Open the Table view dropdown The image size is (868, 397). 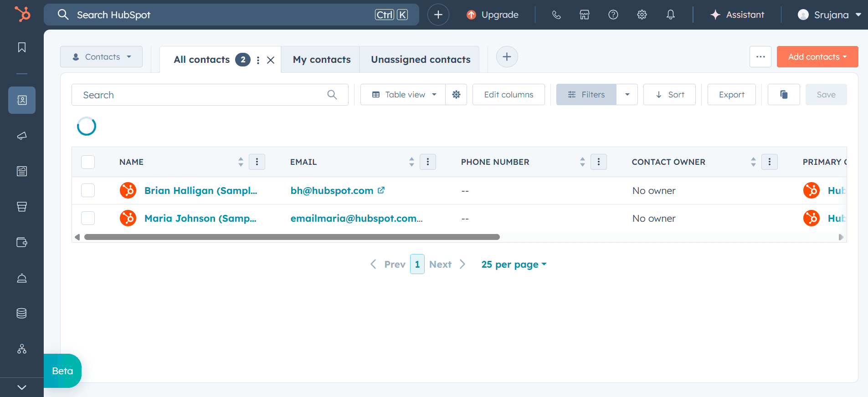tap(403, 95)
